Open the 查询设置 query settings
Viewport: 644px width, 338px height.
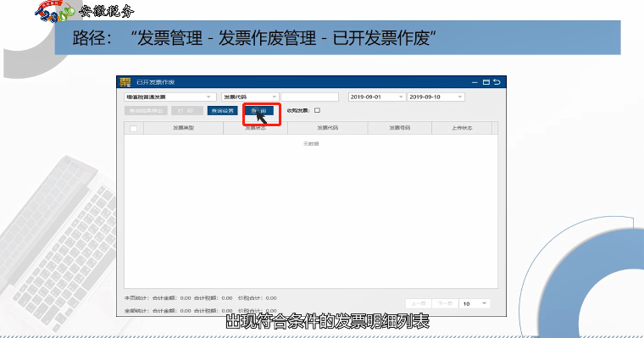[222, 111]
